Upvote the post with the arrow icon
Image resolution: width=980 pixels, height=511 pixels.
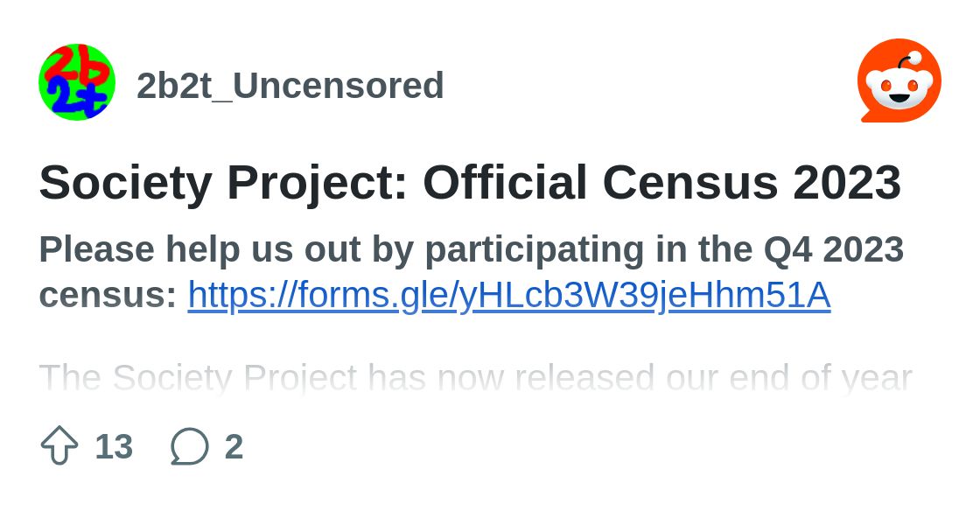(59, 446)
